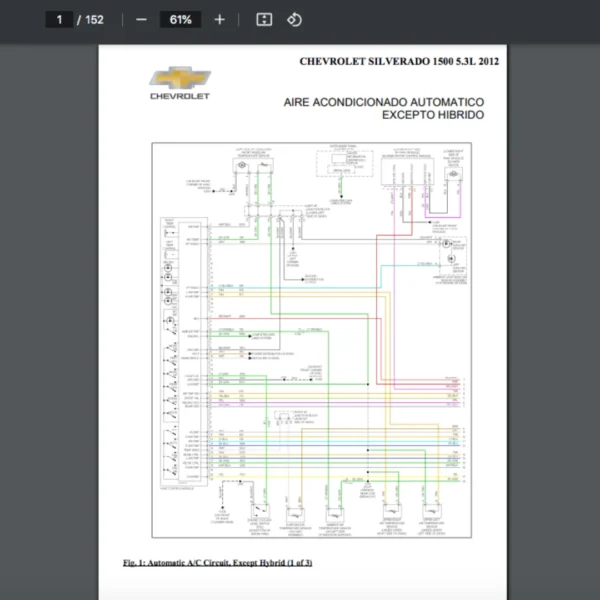Select the page number input field

(60, 19)
